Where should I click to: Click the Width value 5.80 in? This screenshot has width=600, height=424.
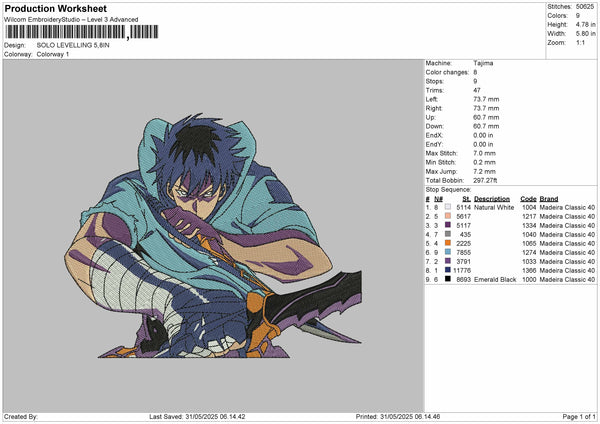point(585,34)
